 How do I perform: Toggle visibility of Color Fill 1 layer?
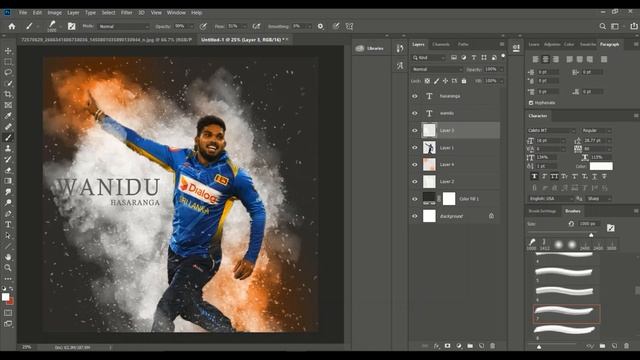(415, 199)
